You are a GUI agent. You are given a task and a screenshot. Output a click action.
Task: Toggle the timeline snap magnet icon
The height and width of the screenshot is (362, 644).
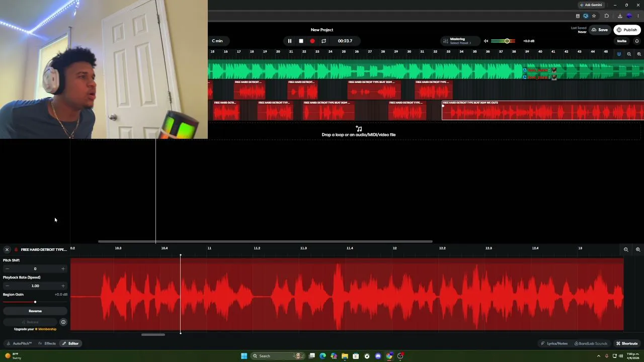pos(619,54)
